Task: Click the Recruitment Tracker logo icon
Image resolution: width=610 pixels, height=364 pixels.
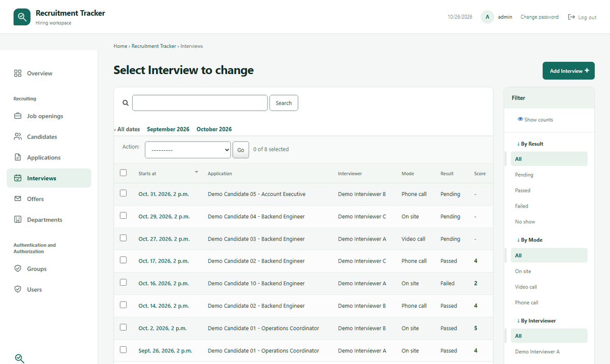Action: (x=22, y=17)
